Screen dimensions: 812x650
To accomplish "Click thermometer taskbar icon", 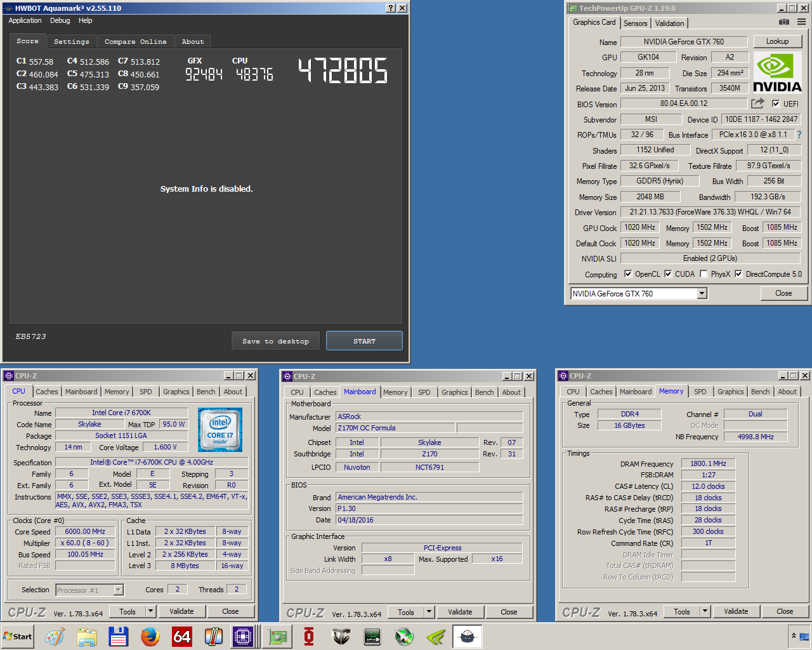I will [214, 636].
